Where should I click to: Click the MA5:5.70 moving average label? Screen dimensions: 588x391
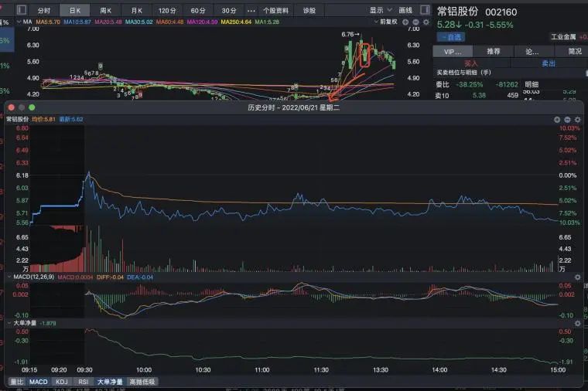pos(48,22)
